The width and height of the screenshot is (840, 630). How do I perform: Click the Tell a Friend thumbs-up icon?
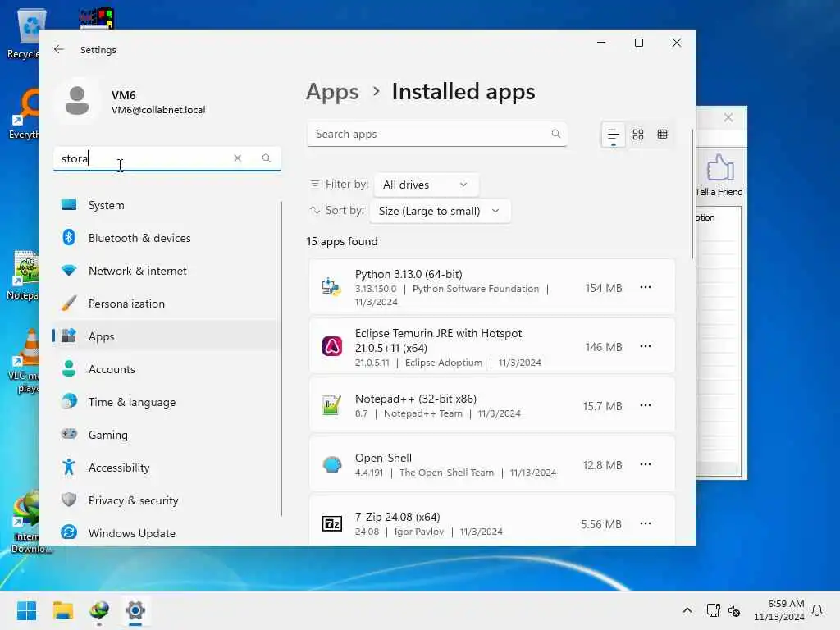tap(720, 167)
